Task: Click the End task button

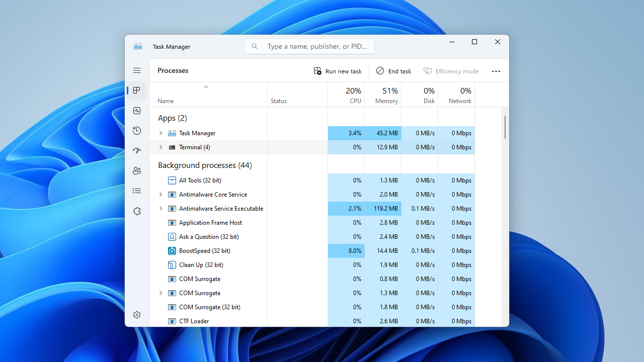Action: (394, 71)
